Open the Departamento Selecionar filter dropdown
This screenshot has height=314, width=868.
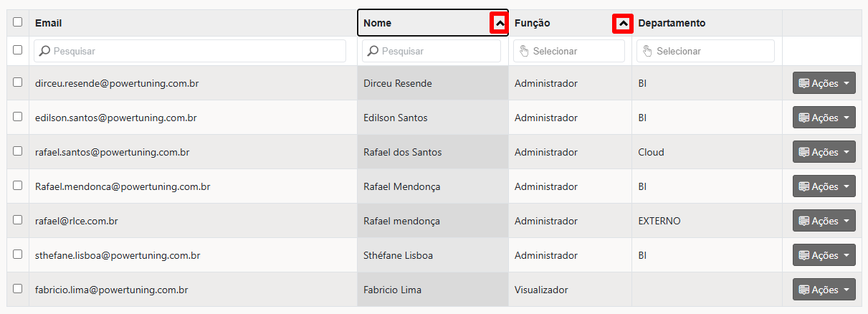(x=705, y=51)
